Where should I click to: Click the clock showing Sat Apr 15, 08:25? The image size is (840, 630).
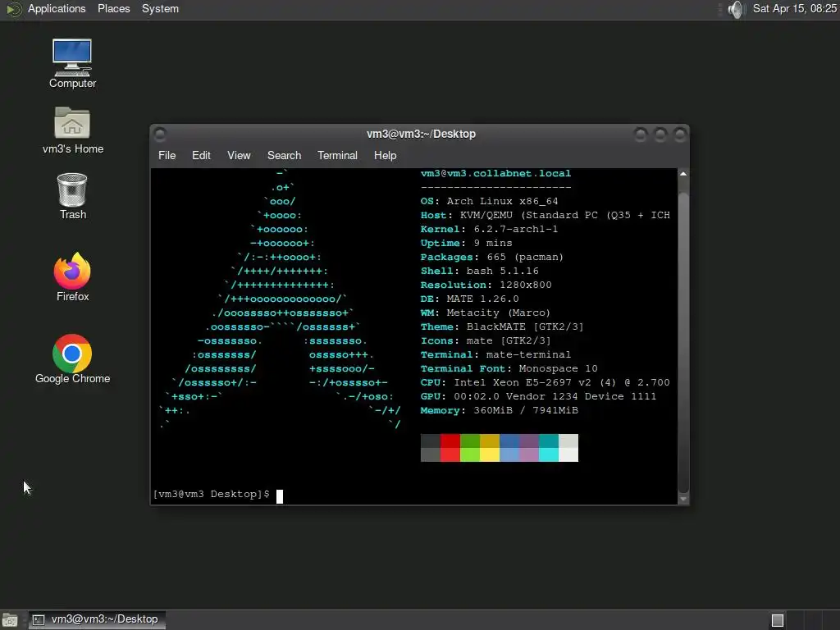coord(794,8)
